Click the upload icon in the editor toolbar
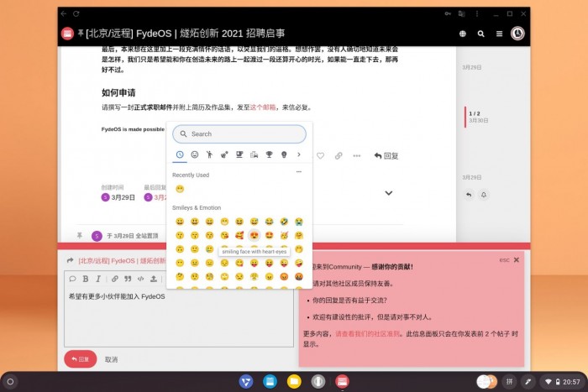This screenshot has height=392, width=588. pyautogui.click(x=154, y=279)
